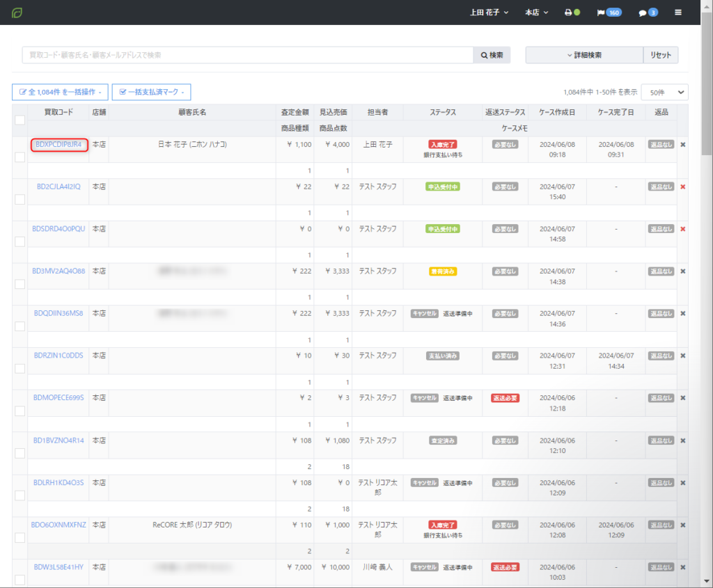Screen dimensions: 713x588
Task: Delete row BDO6OXNMXFNZ with X icon
Action: 682,525
